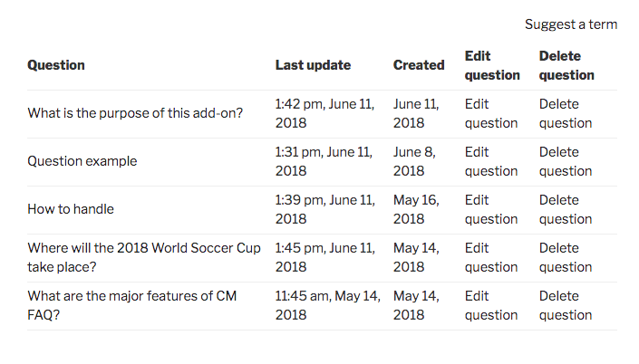Click the Last update column header

pyautogui.click(x=313, y=65)
